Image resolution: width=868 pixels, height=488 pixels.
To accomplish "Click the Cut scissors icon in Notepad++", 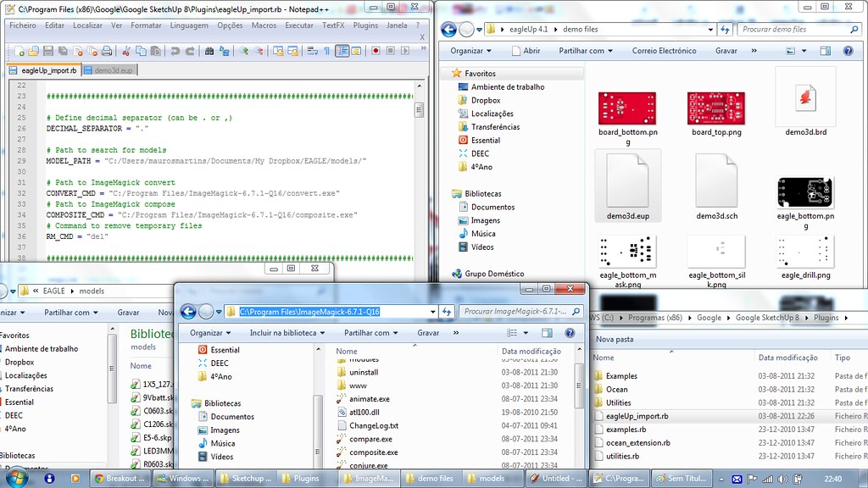I will 126,51.
